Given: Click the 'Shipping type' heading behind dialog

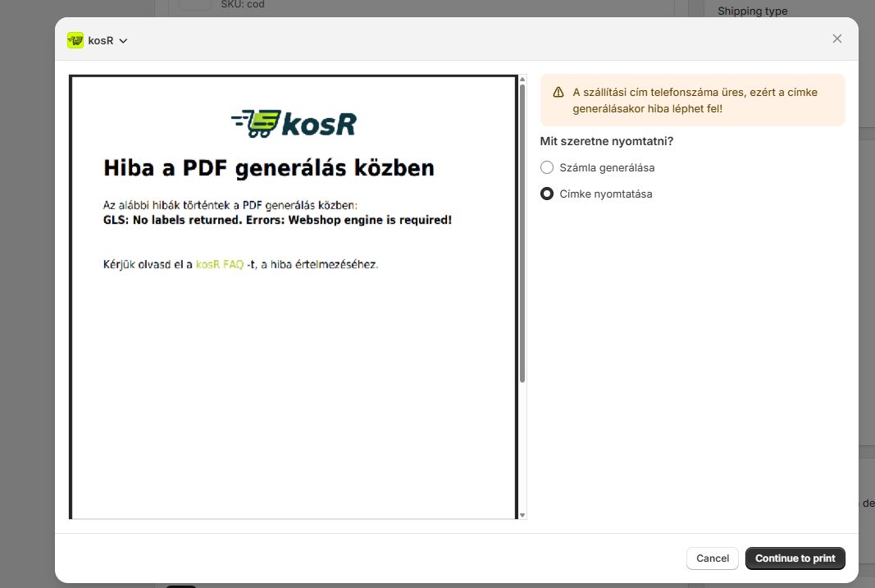Looking at the screenshot, I should [x=752, y=11].
